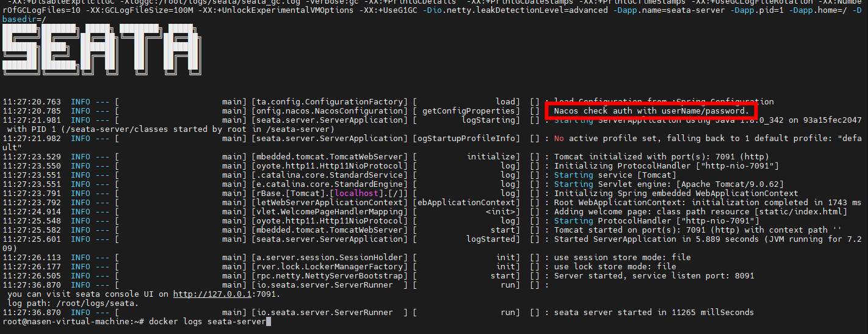The height and width of the screenshot is (334, 868).
Task: Select 'Starting service [Tomcat]' message
Action: [614, 175]
